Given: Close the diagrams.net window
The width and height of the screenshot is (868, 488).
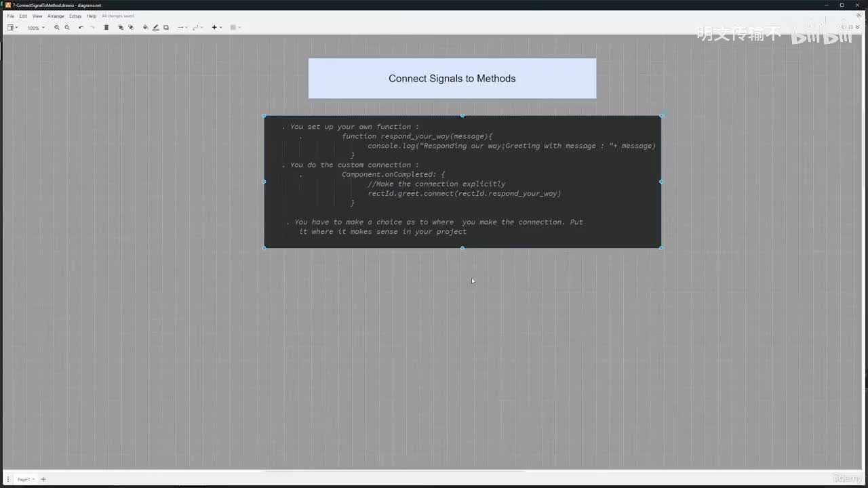Looking at the screenshot, I should [x=859, y=5].
